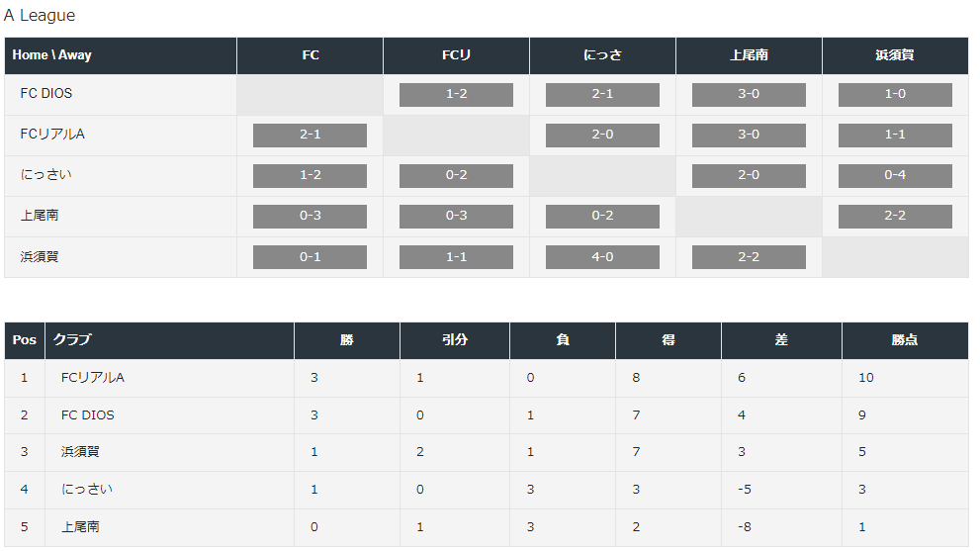Select 浜須賀 in the standings list
Image resolution: width=980 pixels, height=551 pixels.
(80, 452)
